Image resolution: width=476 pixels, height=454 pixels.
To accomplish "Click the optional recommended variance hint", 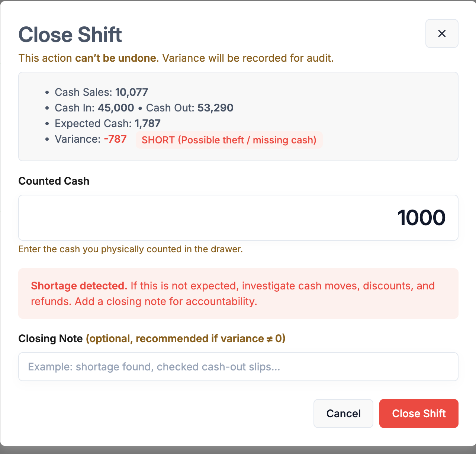I will pyautogui.click(x=186, y=338).
